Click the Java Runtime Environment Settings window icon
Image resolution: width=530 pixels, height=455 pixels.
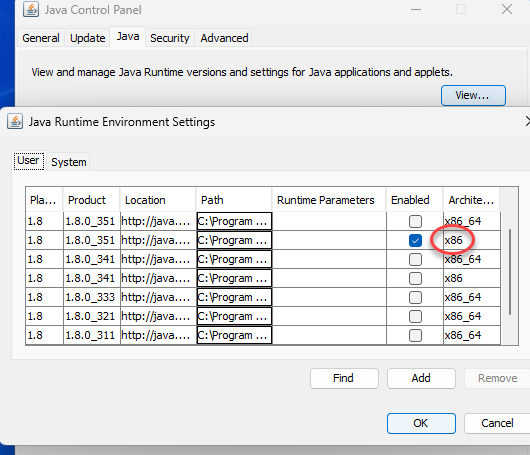click(15, 122)
